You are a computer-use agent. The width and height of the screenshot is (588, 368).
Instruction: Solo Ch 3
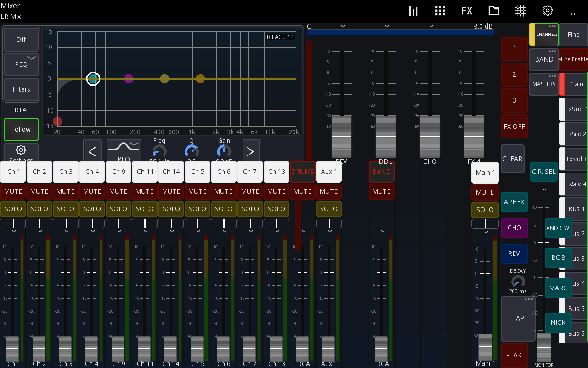[66, 209]
